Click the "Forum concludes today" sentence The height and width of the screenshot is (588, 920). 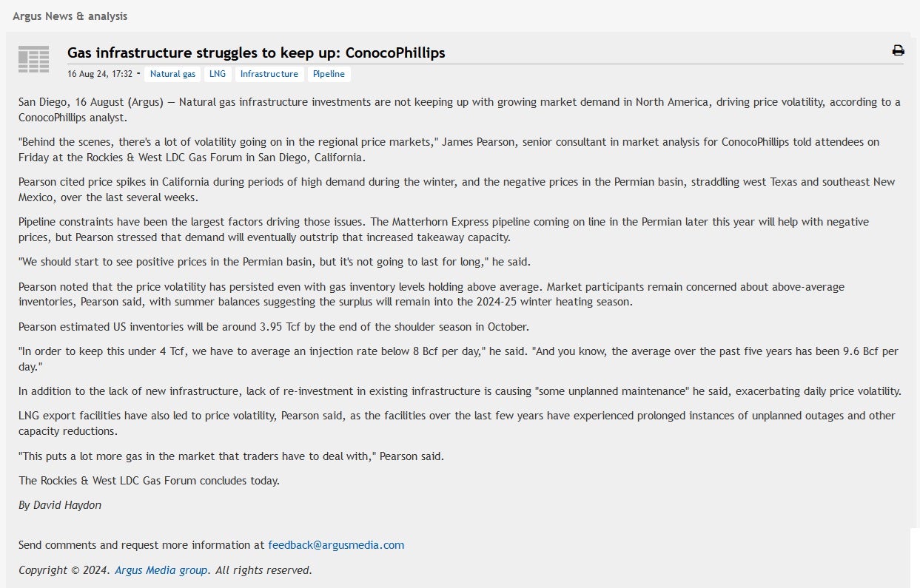pyautogui.click(x=149, y=481)
